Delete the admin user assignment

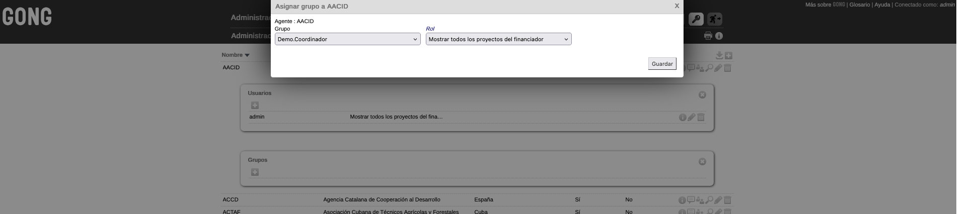[x=701, y=117]
